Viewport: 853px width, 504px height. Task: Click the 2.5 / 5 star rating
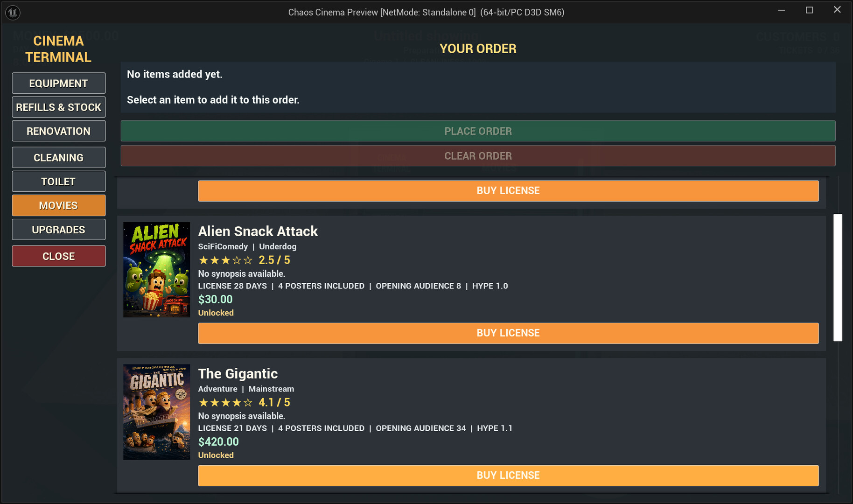pyautogui.click(x=245, y=260)
